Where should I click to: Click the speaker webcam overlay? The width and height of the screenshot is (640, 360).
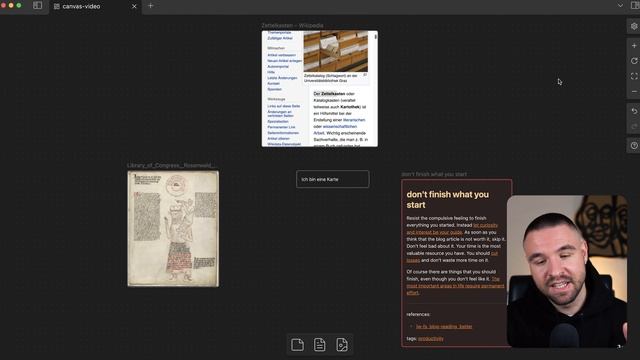[x=567, y=271]
